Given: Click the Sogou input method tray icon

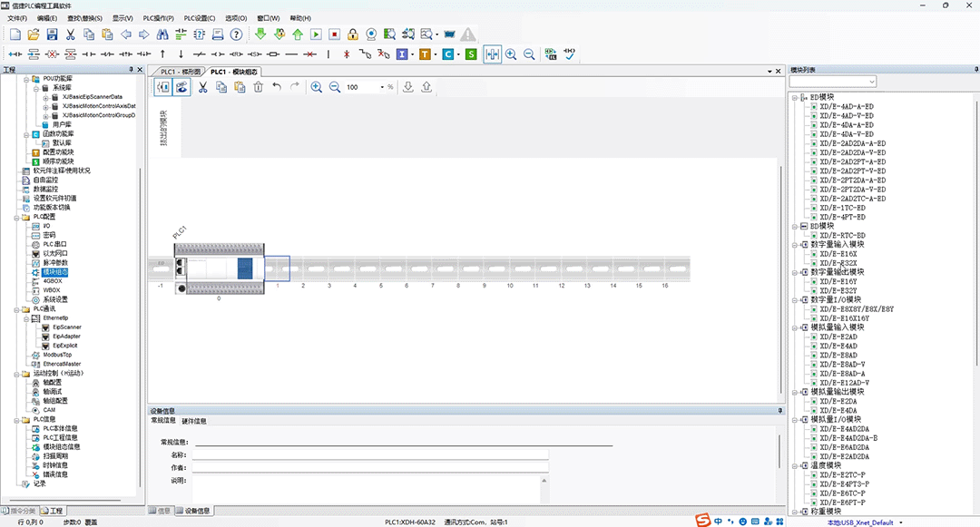Looking at the screenshot, I should point(703,521).
